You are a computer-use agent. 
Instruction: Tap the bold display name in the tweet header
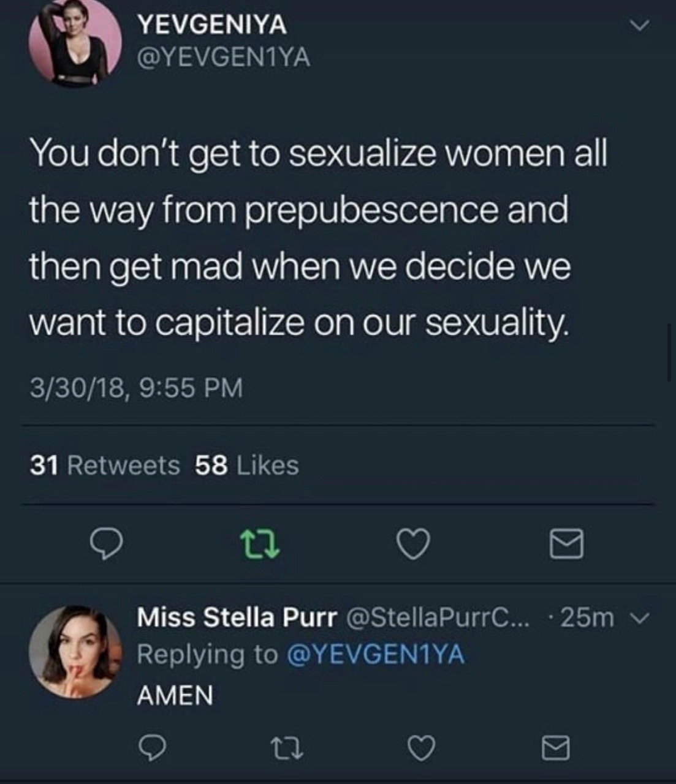212,24
